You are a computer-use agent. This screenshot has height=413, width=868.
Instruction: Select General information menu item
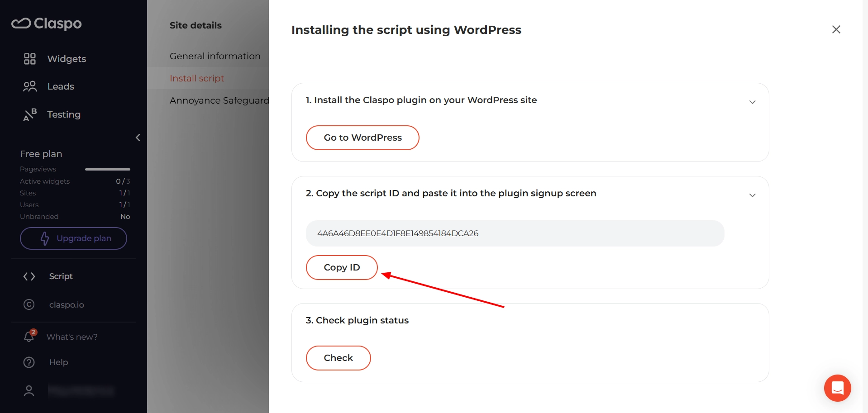point(215,56)
